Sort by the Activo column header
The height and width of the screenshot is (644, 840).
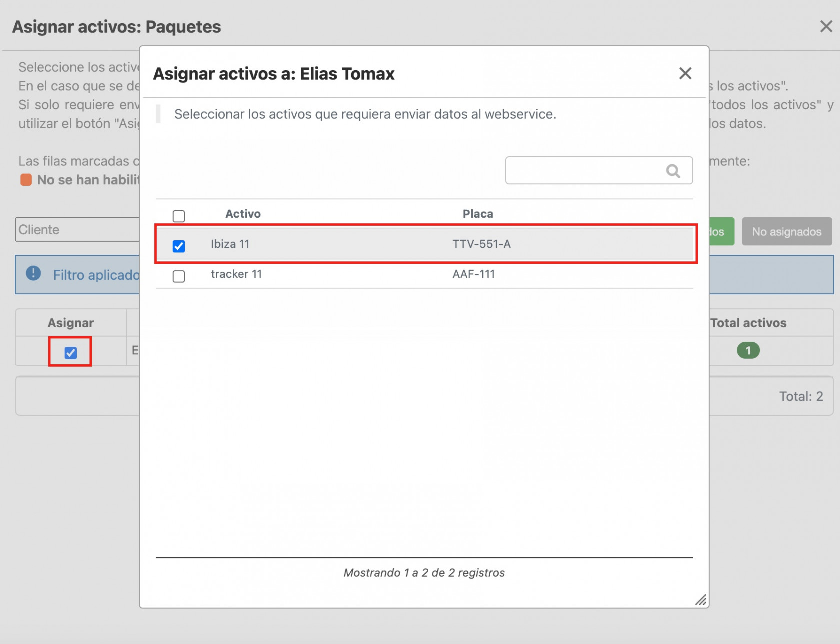[243, 214]
